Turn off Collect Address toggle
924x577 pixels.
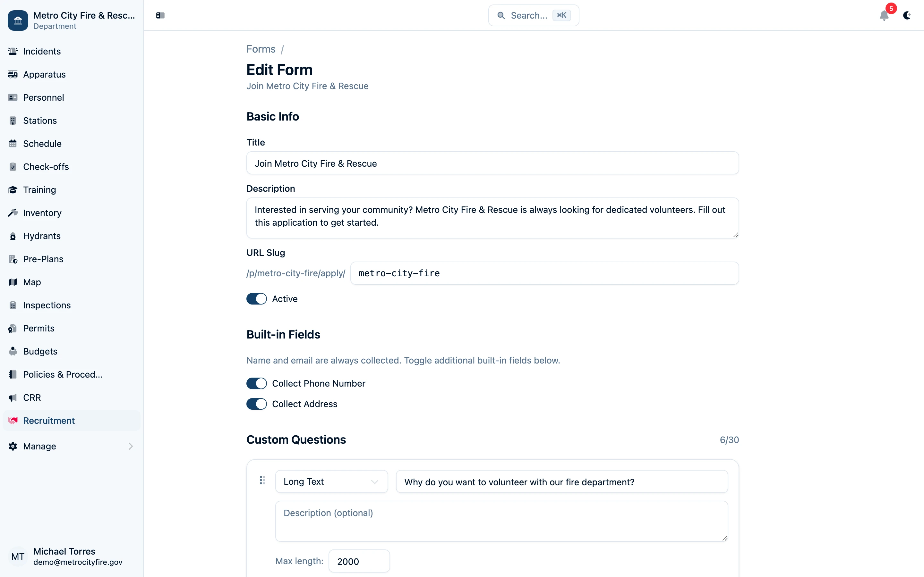[257, 404]
